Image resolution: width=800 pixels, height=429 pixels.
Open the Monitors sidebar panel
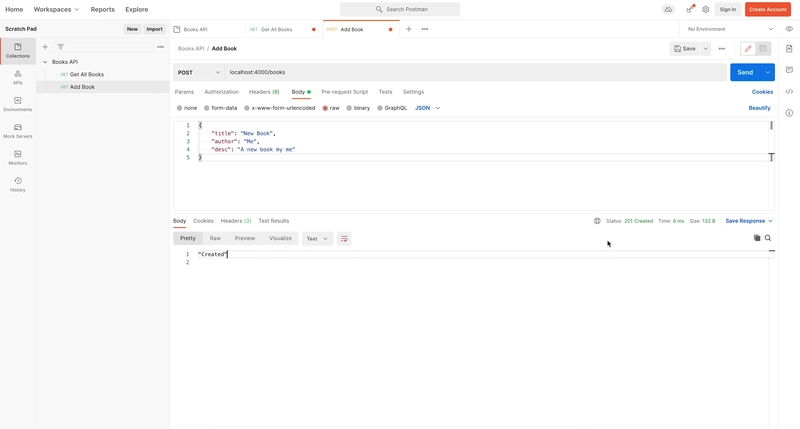pos(18,158)
